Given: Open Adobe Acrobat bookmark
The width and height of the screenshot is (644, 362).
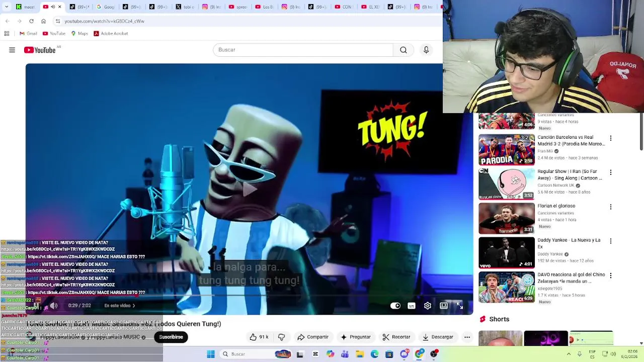Looking at the screenshot, I should pos(111,33).
